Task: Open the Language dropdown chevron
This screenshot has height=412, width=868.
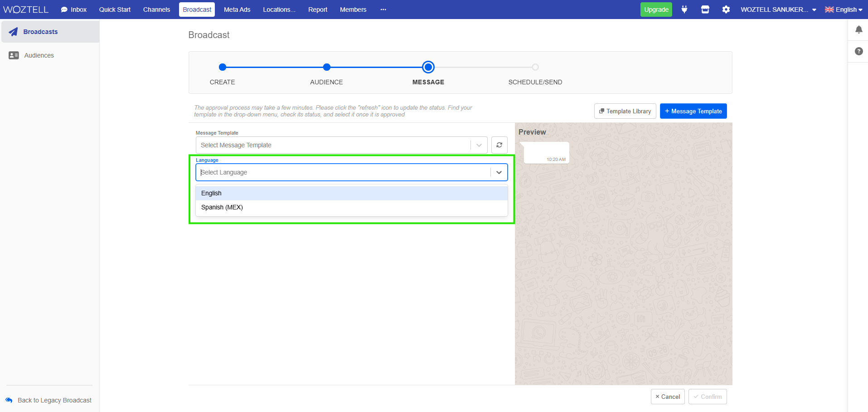Action: coord(499,172)
